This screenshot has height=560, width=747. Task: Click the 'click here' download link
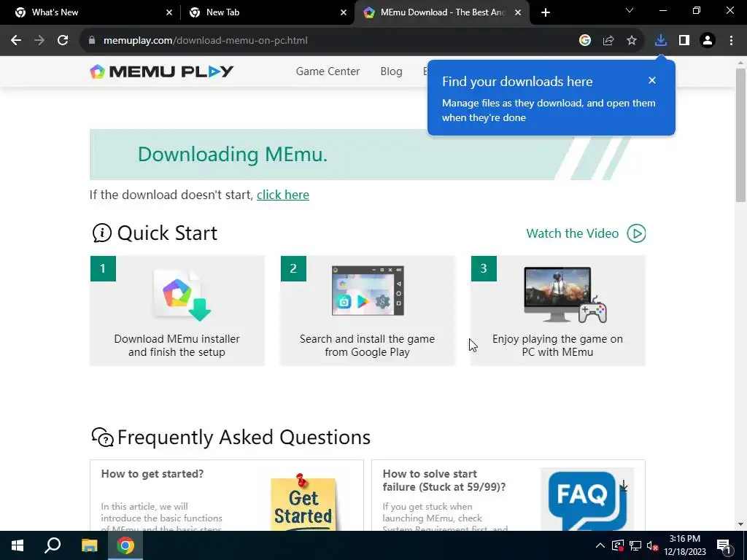pos(283,195)
